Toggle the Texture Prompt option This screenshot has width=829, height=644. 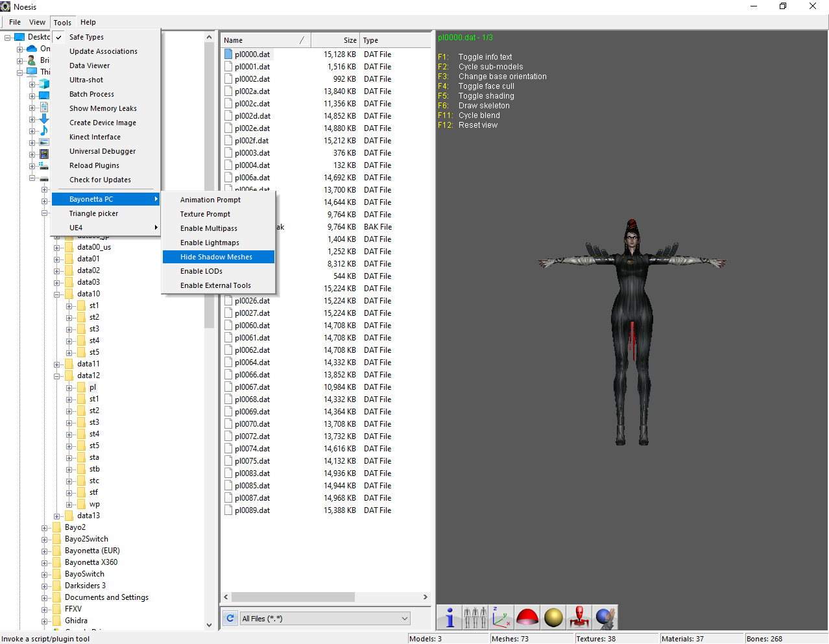click(219, 214)
